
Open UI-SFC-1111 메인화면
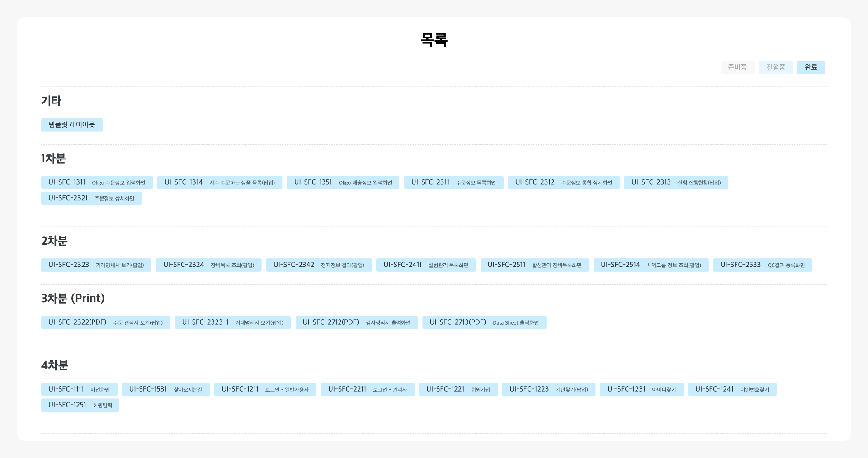tap(79, 389)
